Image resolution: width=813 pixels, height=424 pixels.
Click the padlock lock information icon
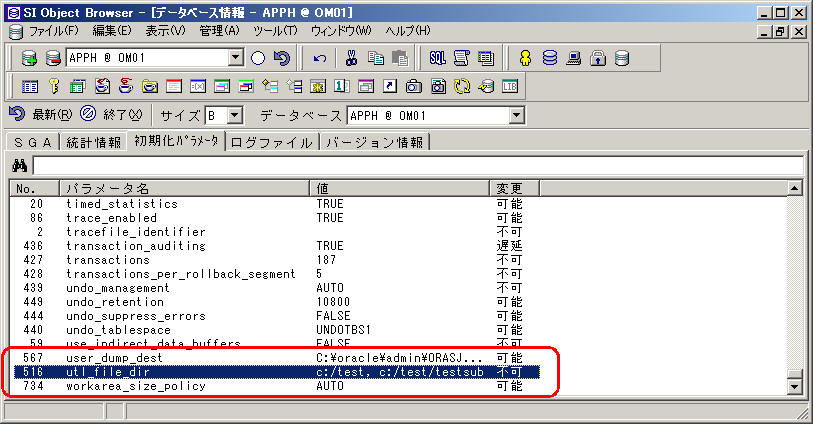(598, 58)
